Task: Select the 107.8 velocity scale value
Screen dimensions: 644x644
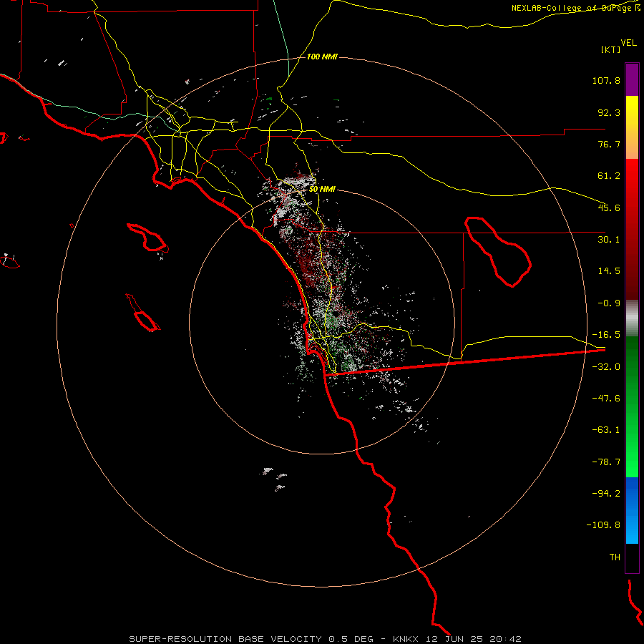Action: point(606,80)
